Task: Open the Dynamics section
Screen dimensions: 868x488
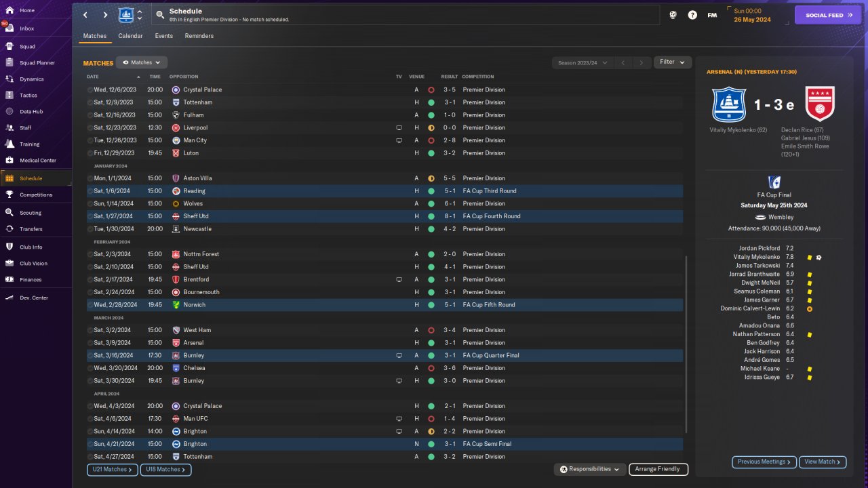Action: (31, 79)
